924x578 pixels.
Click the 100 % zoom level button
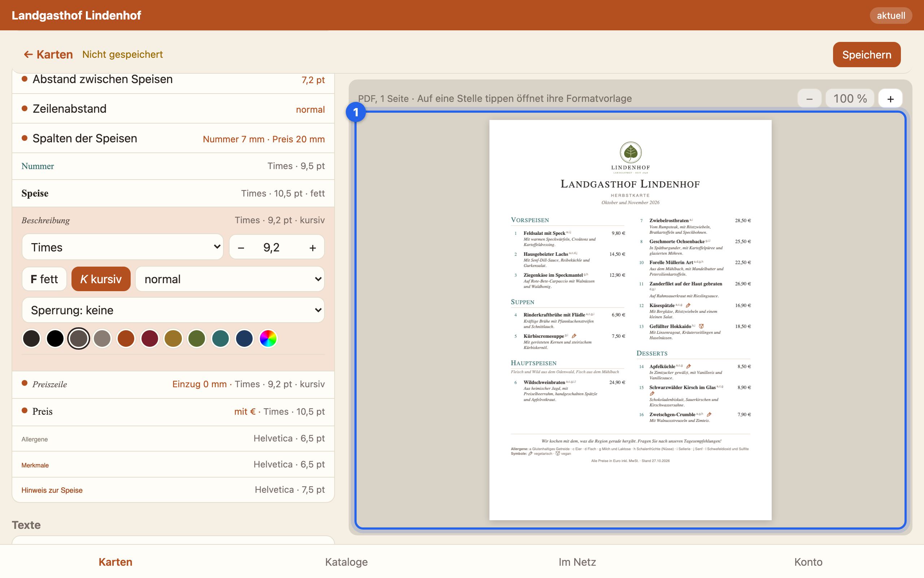click(850, 99)
